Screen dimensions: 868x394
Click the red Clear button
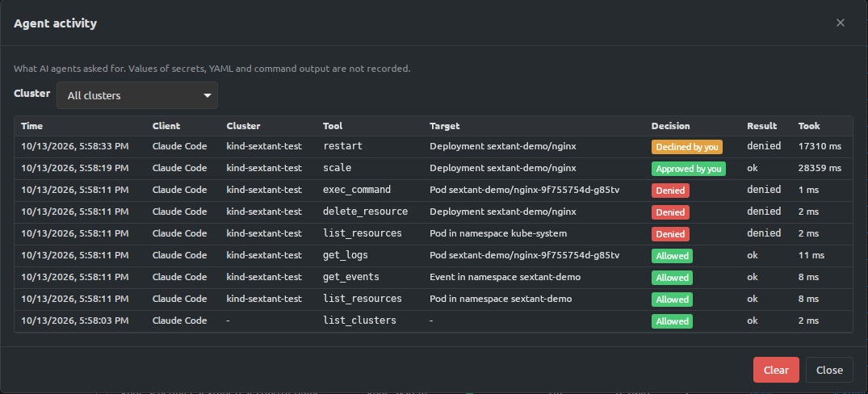776,370
